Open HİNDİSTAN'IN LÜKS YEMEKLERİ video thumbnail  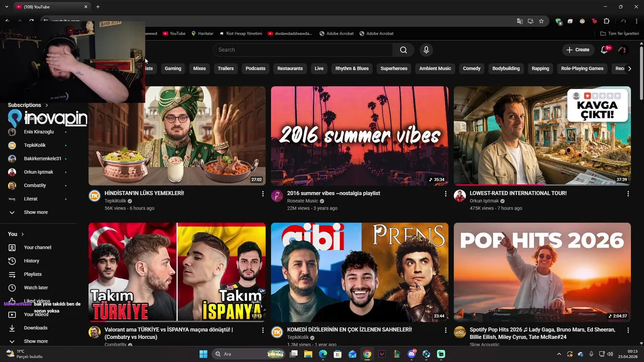pyautogui.click(x=177, y=136)
